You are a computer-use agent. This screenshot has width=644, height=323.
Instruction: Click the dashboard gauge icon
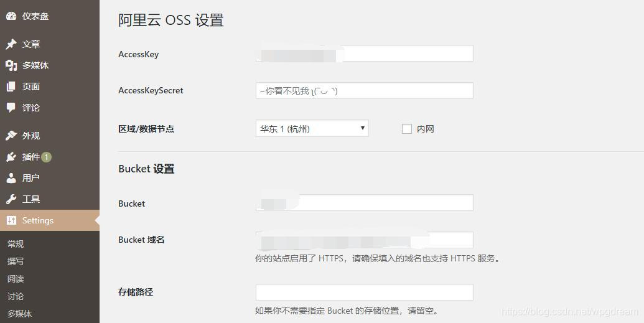(x=11, y=16)
